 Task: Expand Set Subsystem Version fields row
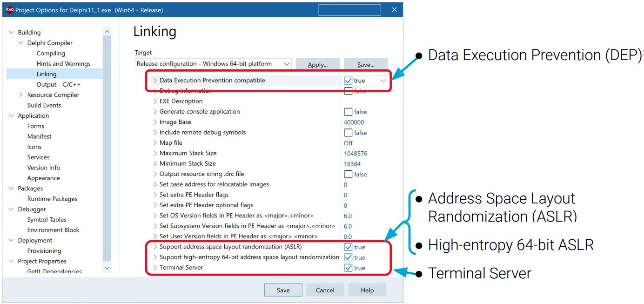click(x=155, y=226)
